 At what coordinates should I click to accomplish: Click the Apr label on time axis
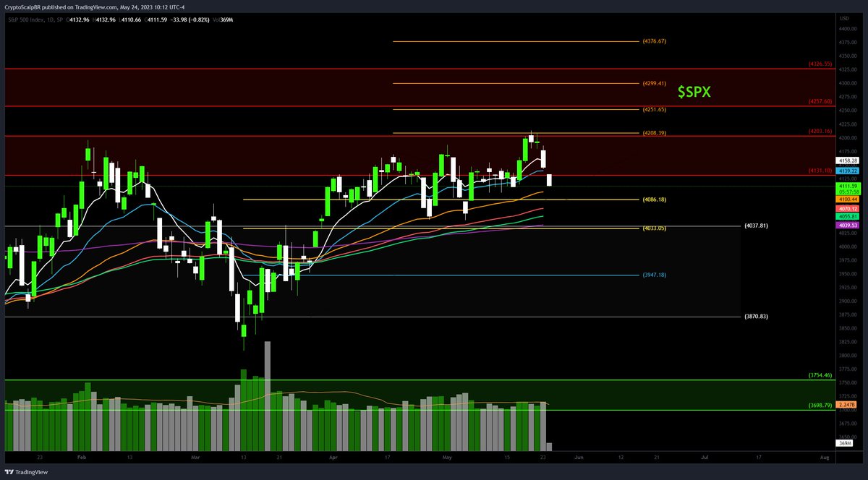(333, 459)
